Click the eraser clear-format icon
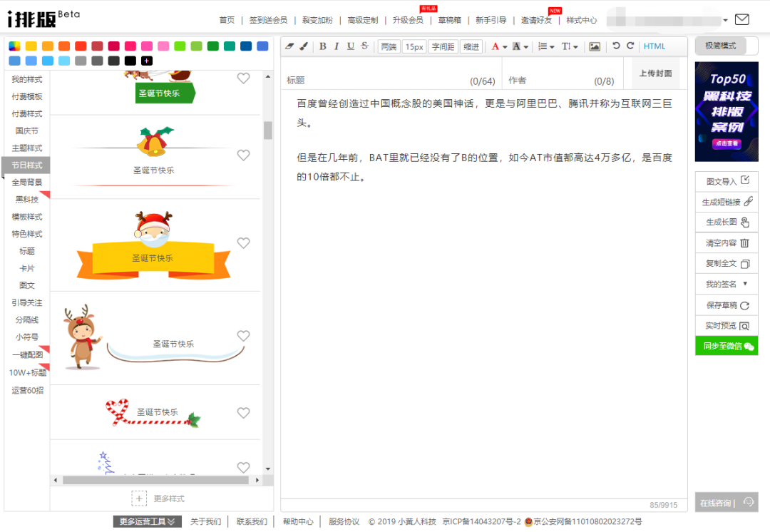 (x=289, y=46)
